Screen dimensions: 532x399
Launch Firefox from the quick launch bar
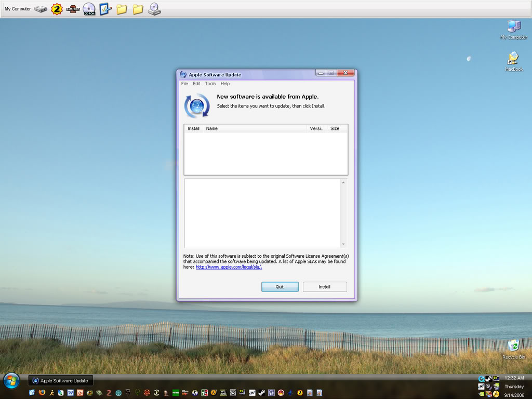click(42, 393)
